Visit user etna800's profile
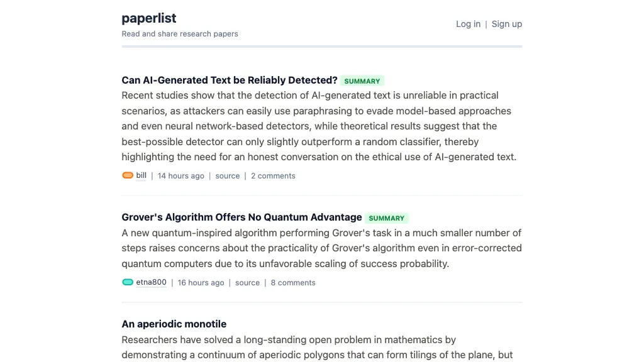The width and height of the screenshot is (644, 362). (152, 282)
